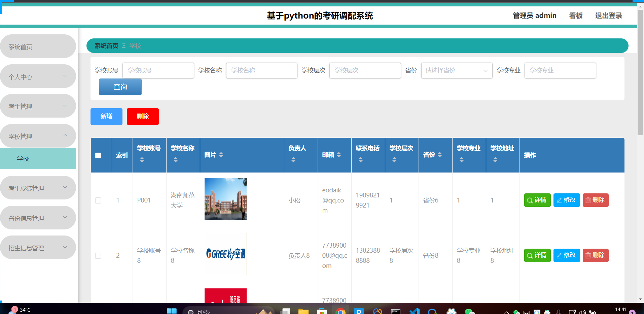View 详情 for 学校账号8 row
The image size is (644, 314).
pos(537,255)
